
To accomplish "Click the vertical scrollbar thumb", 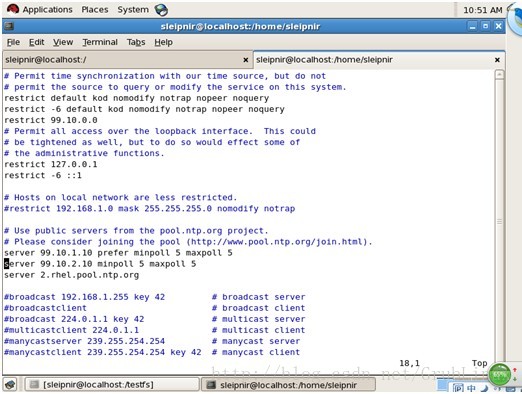I will pyautogui.click(x=499, y=222).
